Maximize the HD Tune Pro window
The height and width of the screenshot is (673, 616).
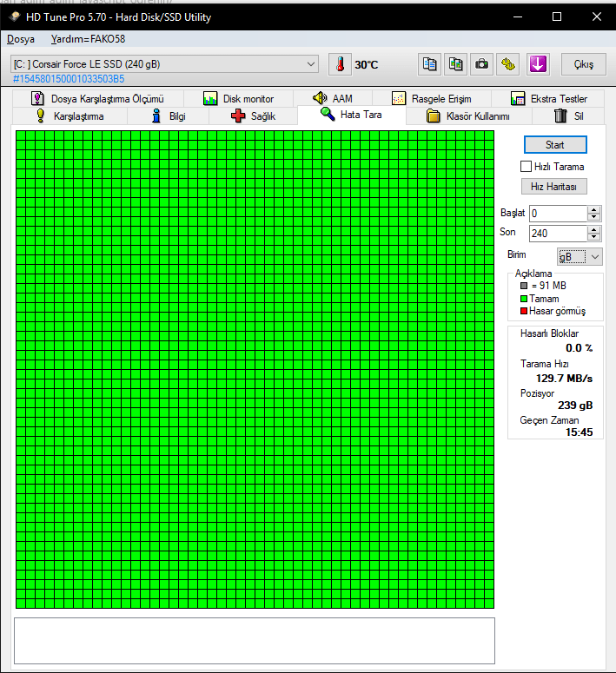pos(557,16)
